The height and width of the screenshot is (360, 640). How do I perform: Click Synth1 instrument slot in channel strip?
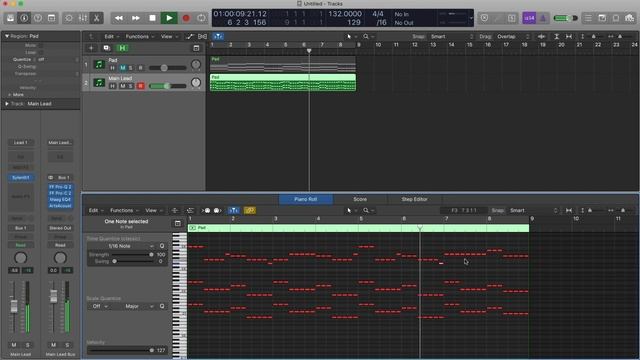[20, 178]
